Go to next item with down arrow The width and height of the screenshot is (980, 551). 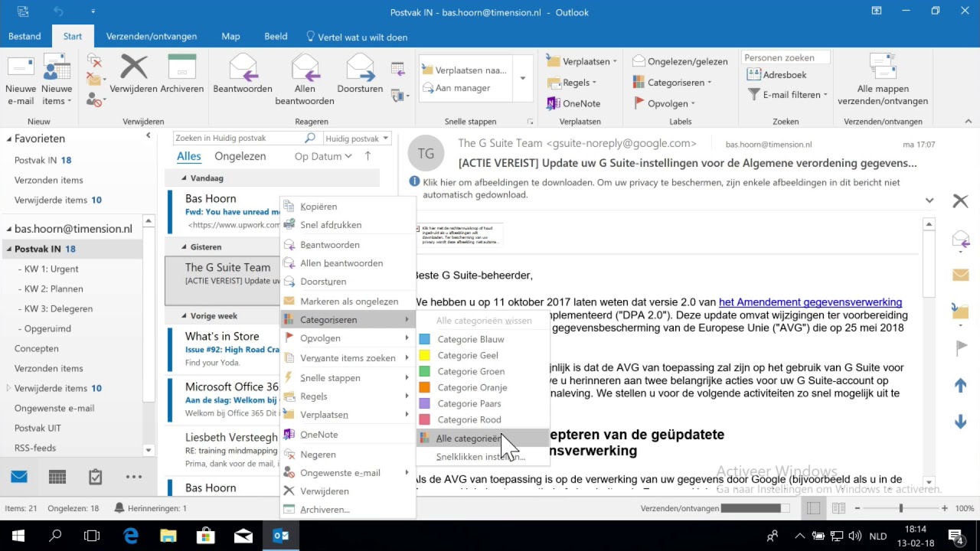[x=961, y=422]
